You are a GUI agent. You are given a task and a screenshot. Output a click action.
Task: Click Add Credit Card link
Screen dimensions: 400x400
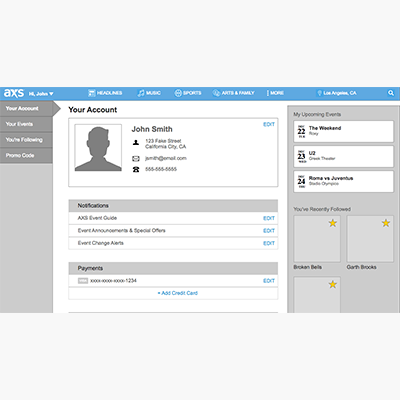pos(178,293)
